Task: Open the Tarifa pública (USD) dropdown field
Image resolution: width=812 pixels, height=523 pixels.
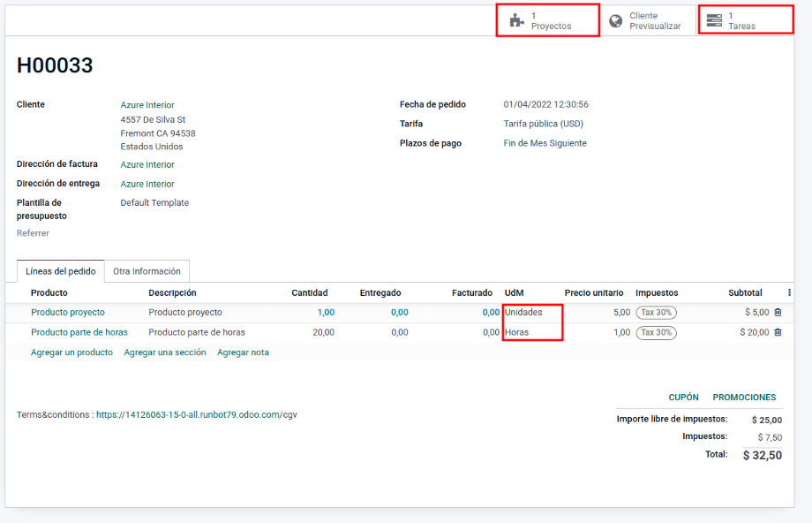Action: click(543, 124)
